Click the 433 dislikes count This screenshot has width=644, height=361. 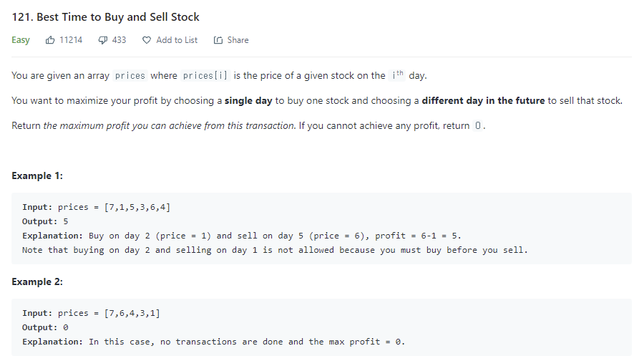pos(119,40)
